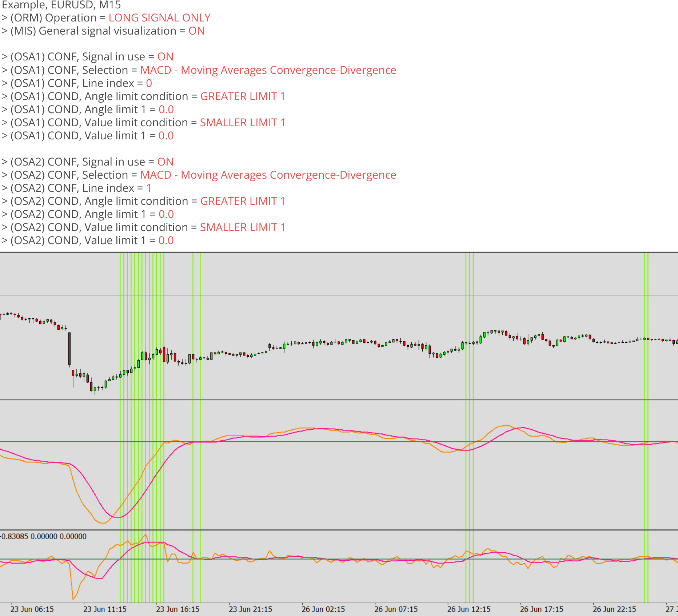Select the '(ORM) Operation = LONG SIGNAL ONLY' line
The width and height of the screenshot is (678, 616).
coord(106,18)
